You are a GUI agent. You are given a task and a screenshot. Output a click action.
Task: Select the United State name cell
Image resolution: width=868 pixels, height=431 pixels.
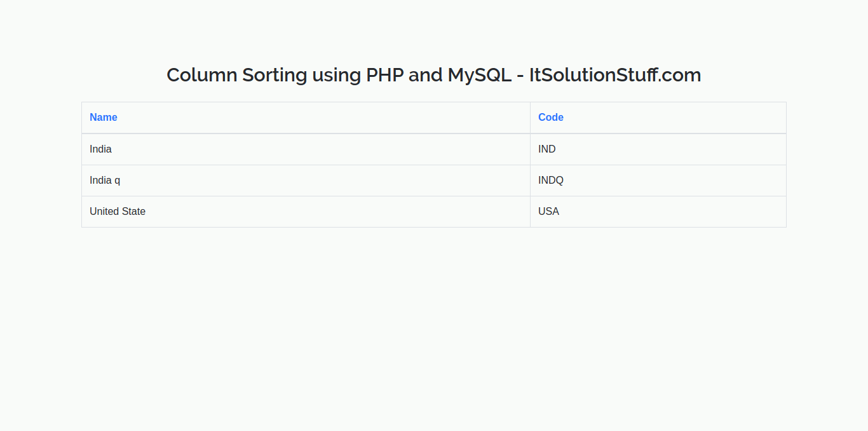306,212
